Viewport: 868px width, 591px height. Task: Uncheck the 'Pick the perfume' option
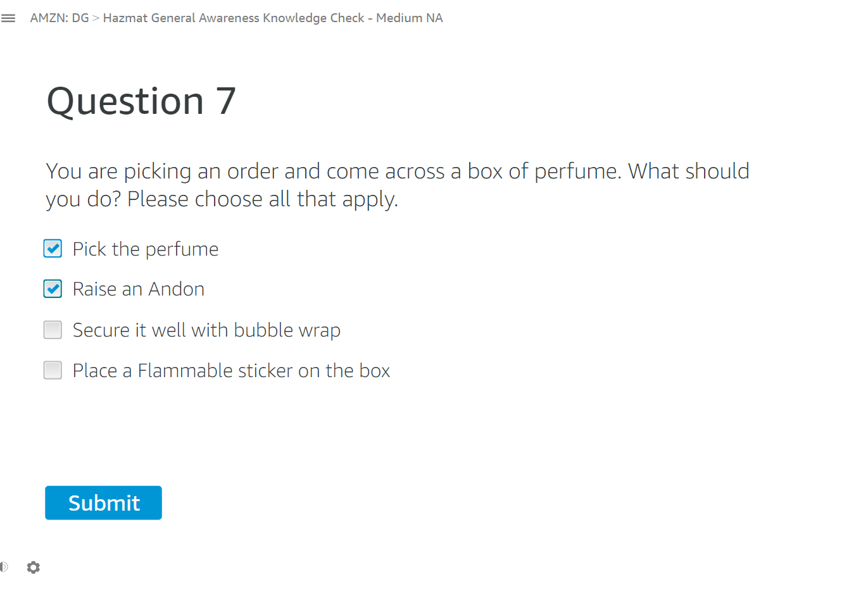coord(53,248)
